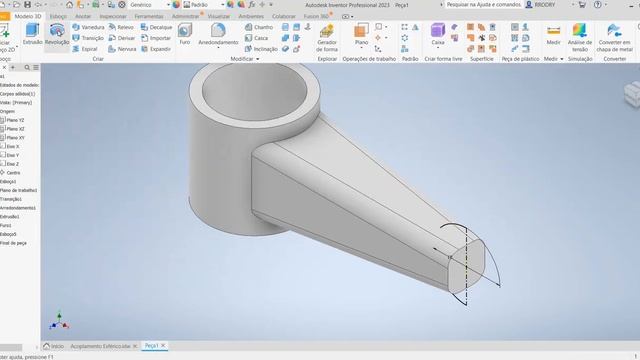Click the Transição tool
Screen dimensions: 640x360
(x=88, y=38)
